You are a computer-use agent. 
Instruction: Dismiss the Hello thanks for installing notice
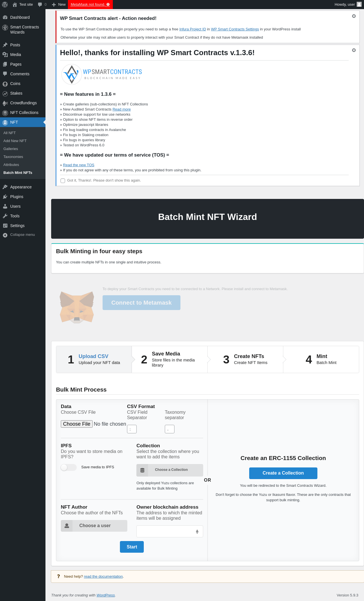point(354,50)
